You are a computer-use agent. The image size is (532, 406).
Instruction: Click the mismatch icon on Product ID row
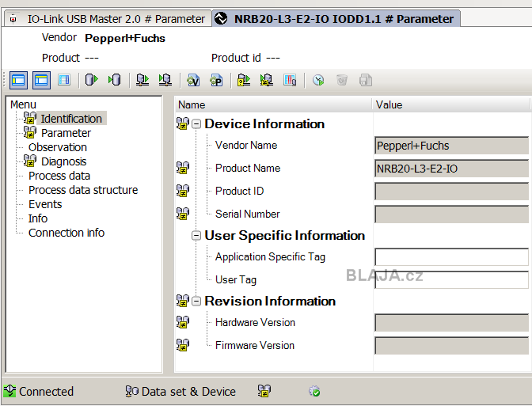coord(183,191)
